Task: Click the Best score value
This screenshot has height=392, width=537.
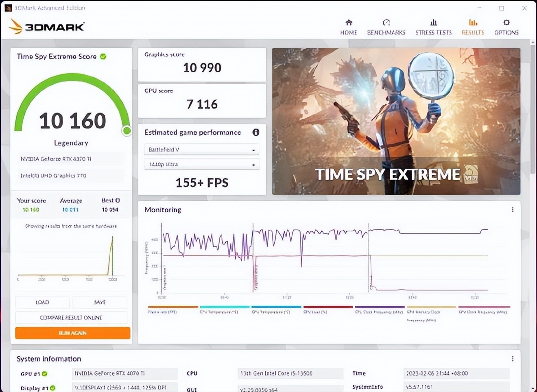Action: tap(110, 210)
